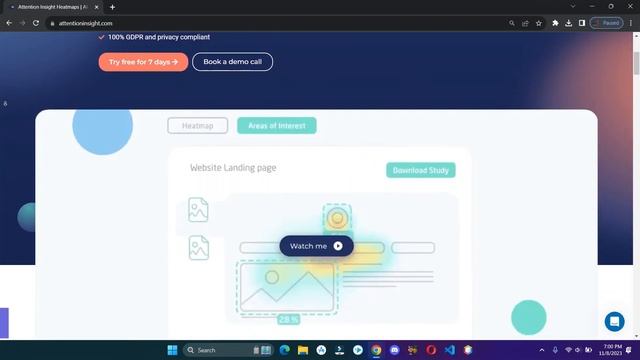Open Microsoft Edge from taskbar
Screen dimensions: 640x360
[284, 350]
